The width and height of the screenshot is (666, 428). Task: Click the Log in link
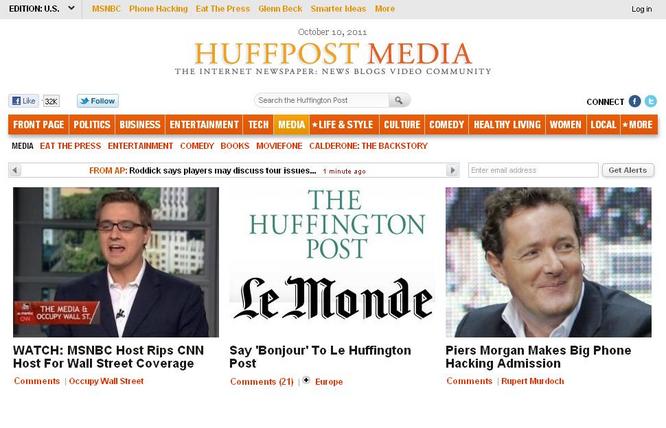tap(641, 9)
